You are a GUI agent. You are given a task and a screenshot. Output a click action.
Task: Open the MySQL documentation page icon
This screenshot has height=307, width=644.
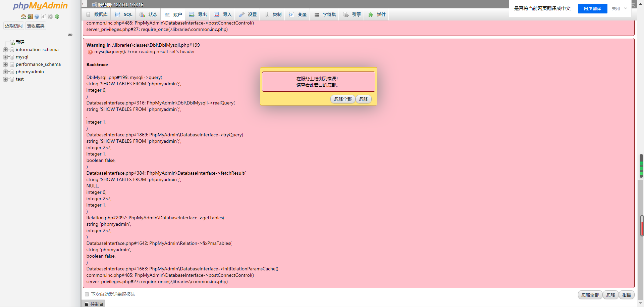coord(44,16)
